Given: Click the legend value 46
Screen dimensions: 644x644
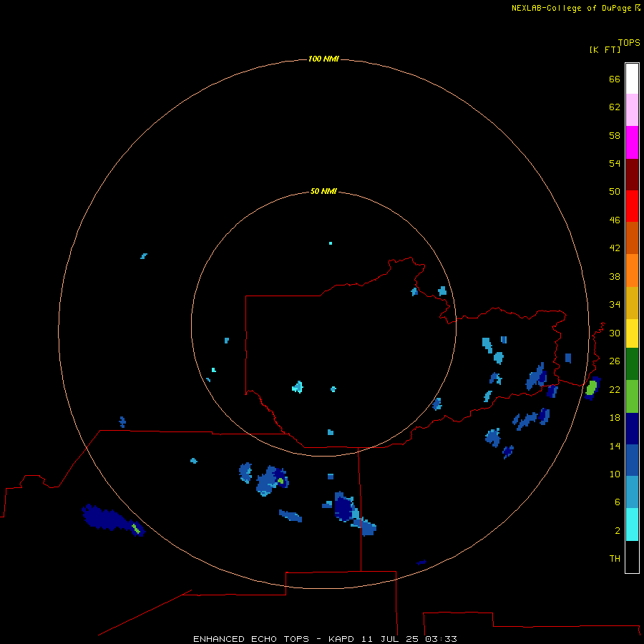Looking at the screenshot, I should pos(615,220).
